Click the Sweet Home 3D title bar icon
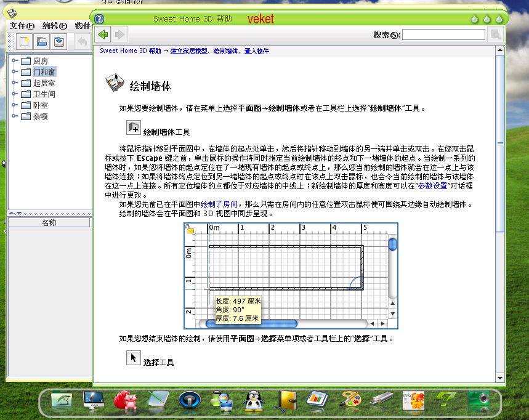Viewport: 529px width, 420px height. click(12, 14)
